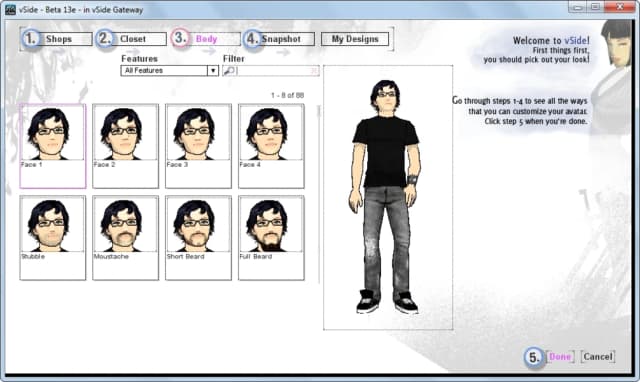Go to the Snapshot step tab
This screenshot has height=382, width=640.
[x=279, y=39]
